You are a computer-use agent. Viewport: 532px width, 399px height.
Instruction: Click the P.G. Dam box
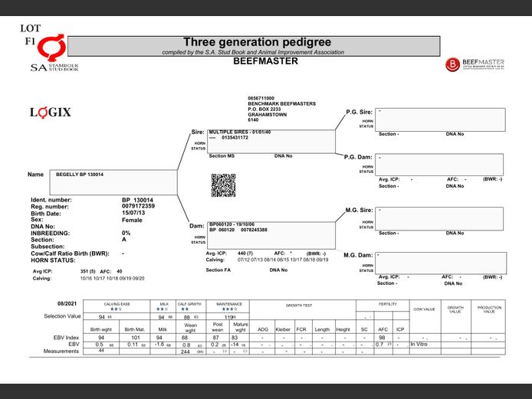point(440,164)
